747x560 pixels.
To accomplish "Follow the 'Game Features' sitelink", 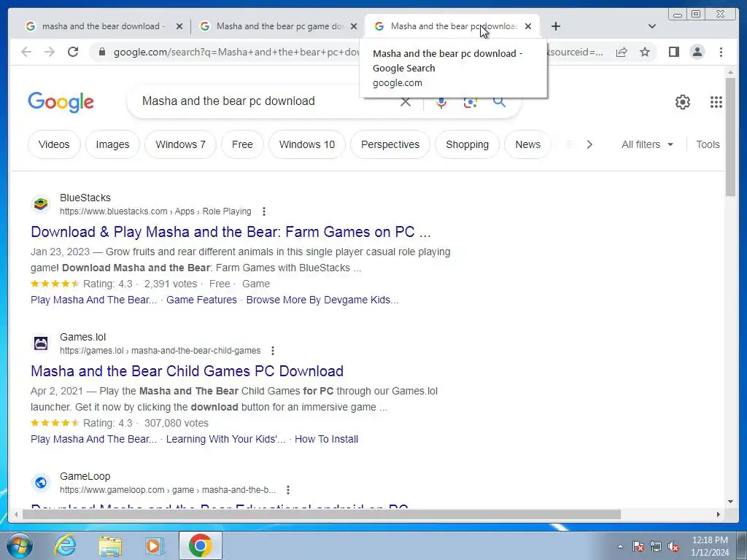I will (x=201, y=300).
